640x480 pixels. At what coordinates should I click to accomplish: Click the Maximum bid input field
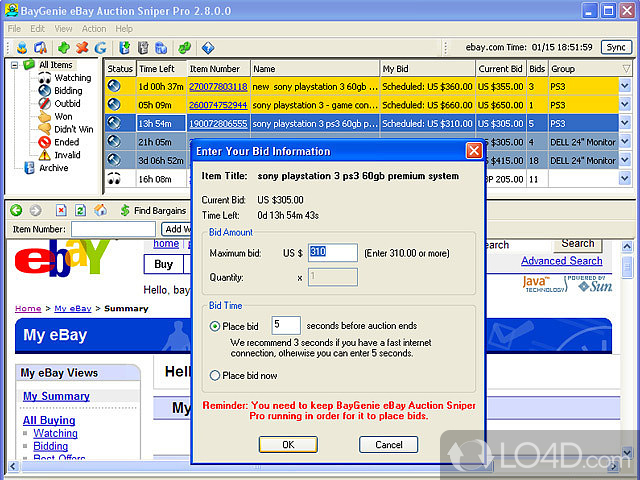(x=333, y=253)
